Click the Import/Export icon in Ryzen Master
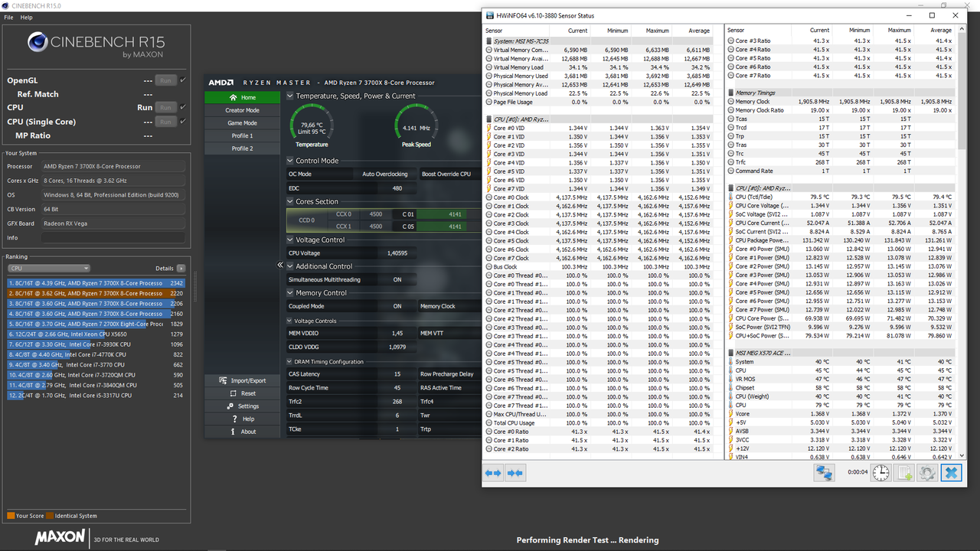 click(x=224, y=380)
